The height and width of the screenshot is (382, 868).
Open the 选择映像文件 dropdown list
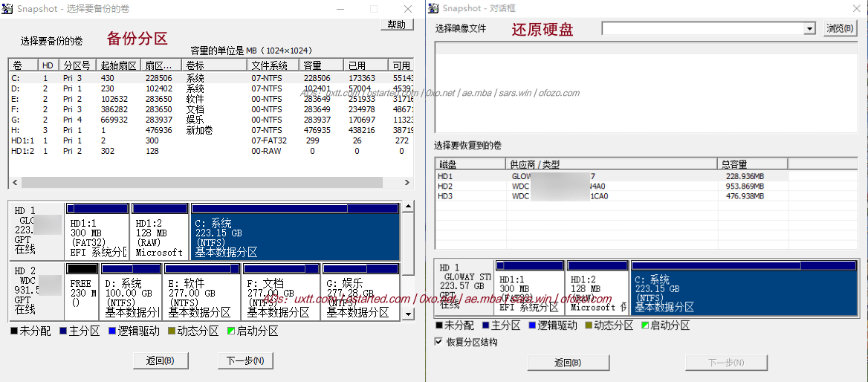[809, 29]
